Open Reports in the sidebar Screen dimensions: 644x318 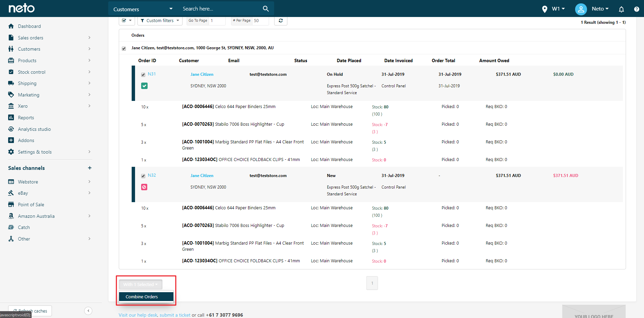click(x=26, y=118)
